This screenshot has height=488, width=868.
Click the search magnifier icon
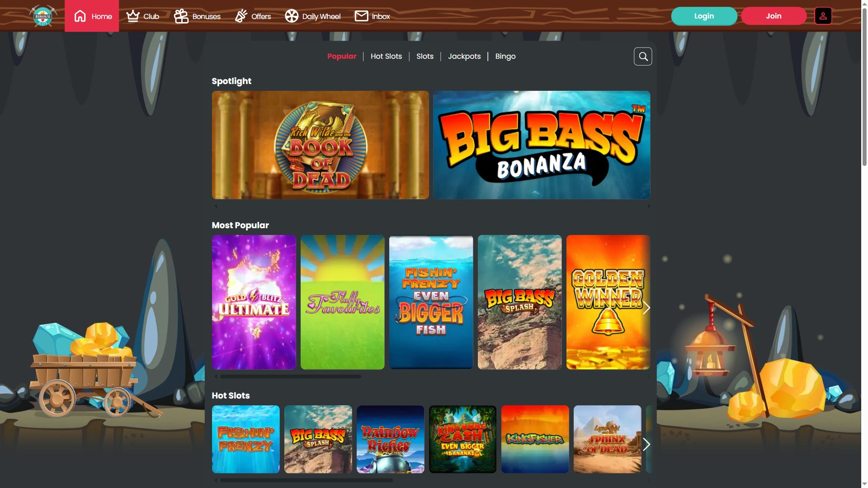[643, 56]
